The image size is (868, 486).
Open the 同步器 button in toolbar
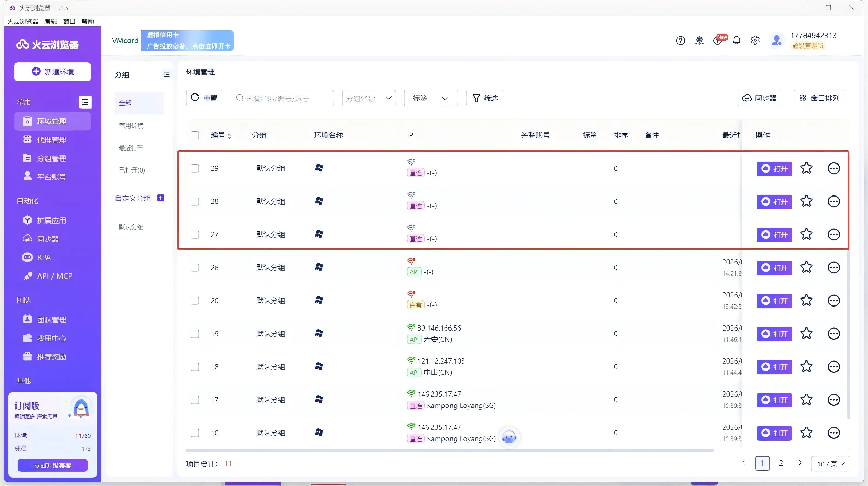[x=759, y=98]
